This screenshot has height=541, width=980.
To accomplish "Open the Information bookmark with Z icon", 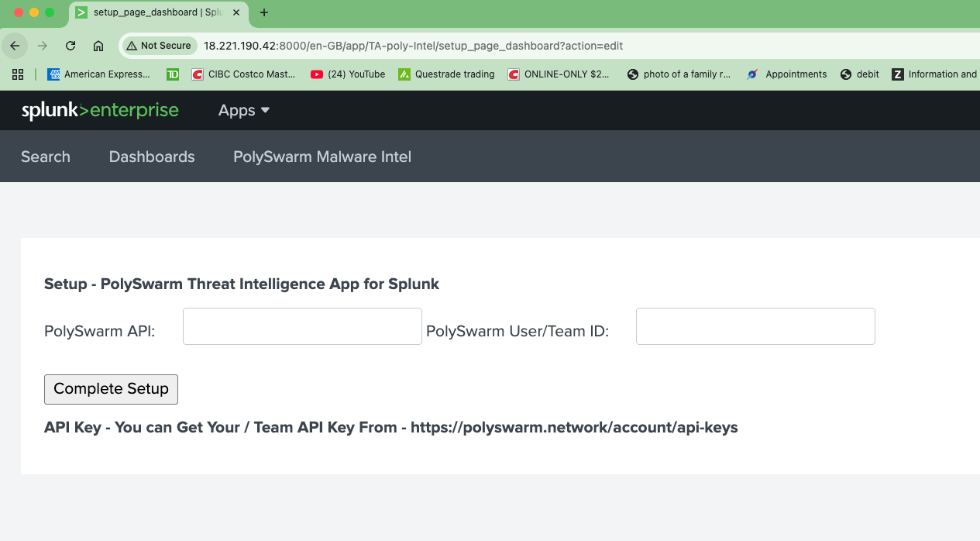I will click(935, 74).
